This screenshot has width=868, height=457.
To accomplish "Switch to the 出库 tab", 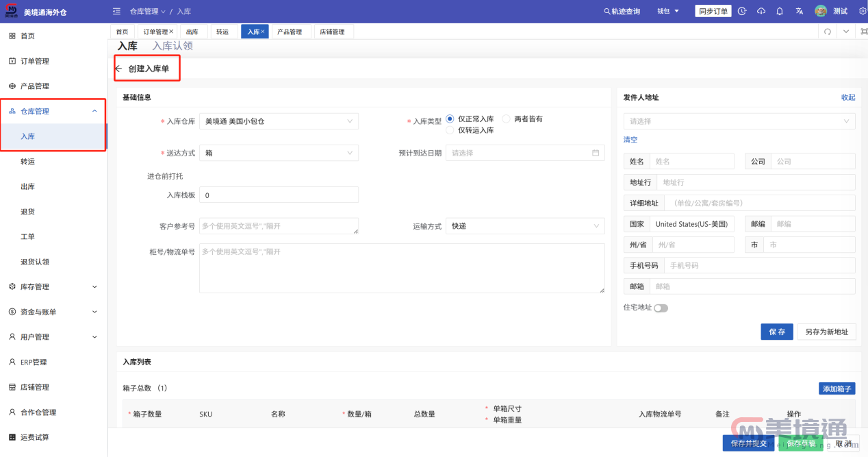I will (x=192, y=32).
